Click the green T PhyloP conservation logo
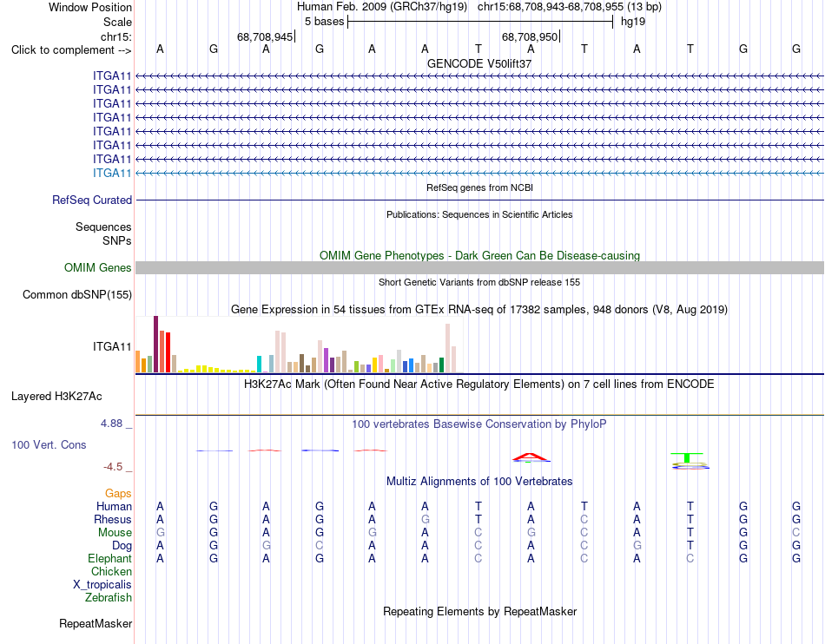 [687, 457]
